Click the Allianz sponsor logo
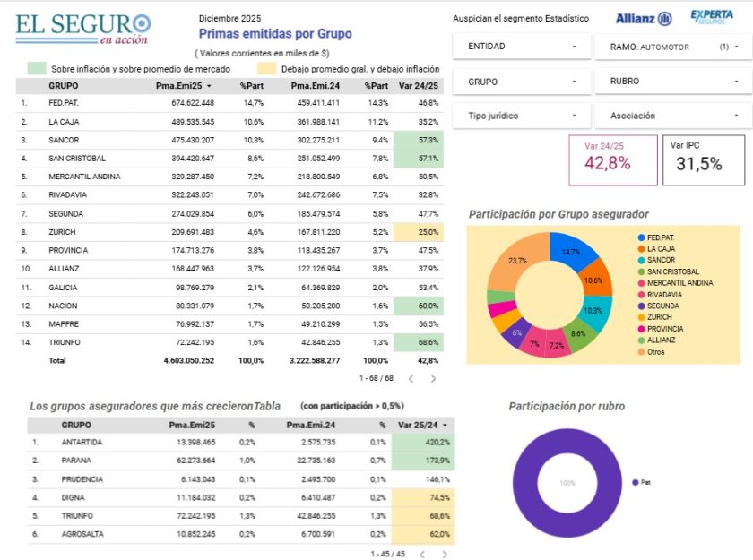This screenshot has width=753, height=560. tap(644, 18)
